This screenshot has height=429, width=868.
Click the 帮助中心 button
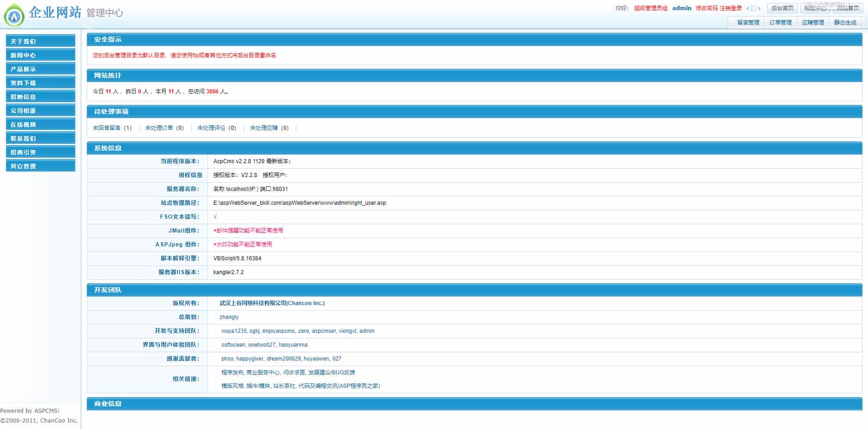815,8
